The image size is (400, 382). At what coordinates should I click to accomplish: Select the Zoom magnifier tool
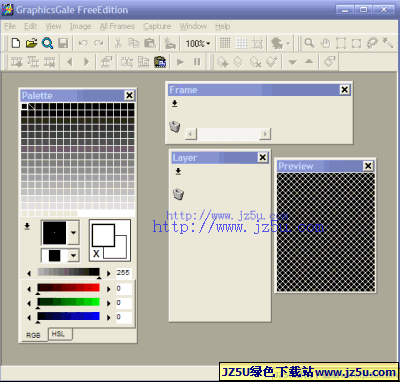[309, 43]
